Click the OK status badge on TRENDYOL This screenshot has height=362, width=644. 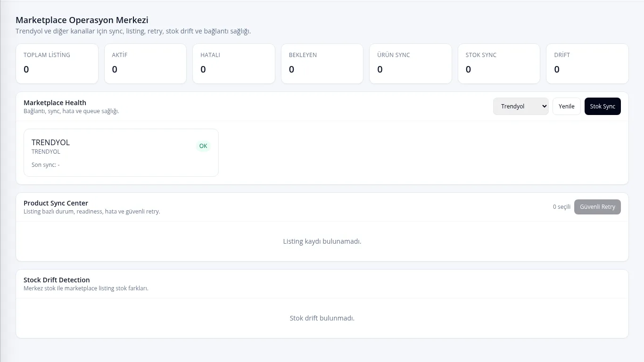click(x=203, y=146)
